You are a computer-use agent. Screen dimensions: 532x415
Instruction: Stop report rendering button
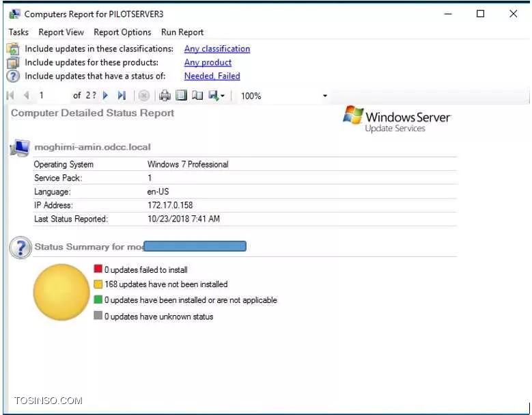pyautogui.click(x=144, y=96)
